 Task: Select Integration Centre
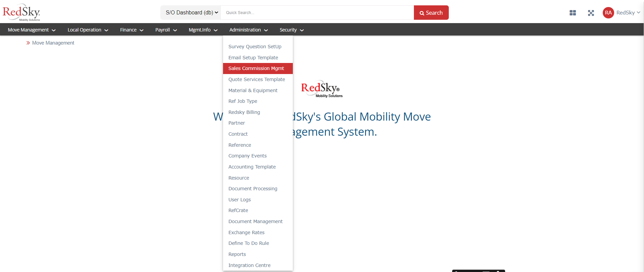(x=258, y=265)
